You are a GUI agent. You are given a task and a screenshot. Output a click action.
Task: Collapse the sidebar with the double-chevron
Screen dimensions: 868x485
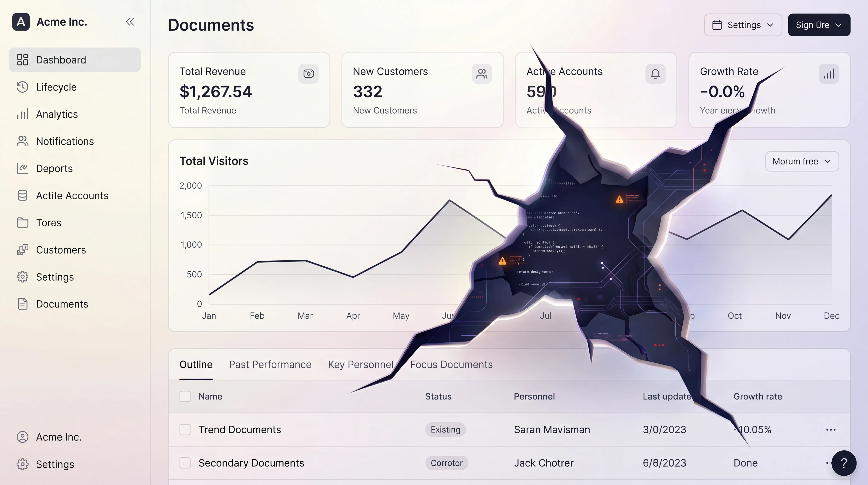click(130, 22)
